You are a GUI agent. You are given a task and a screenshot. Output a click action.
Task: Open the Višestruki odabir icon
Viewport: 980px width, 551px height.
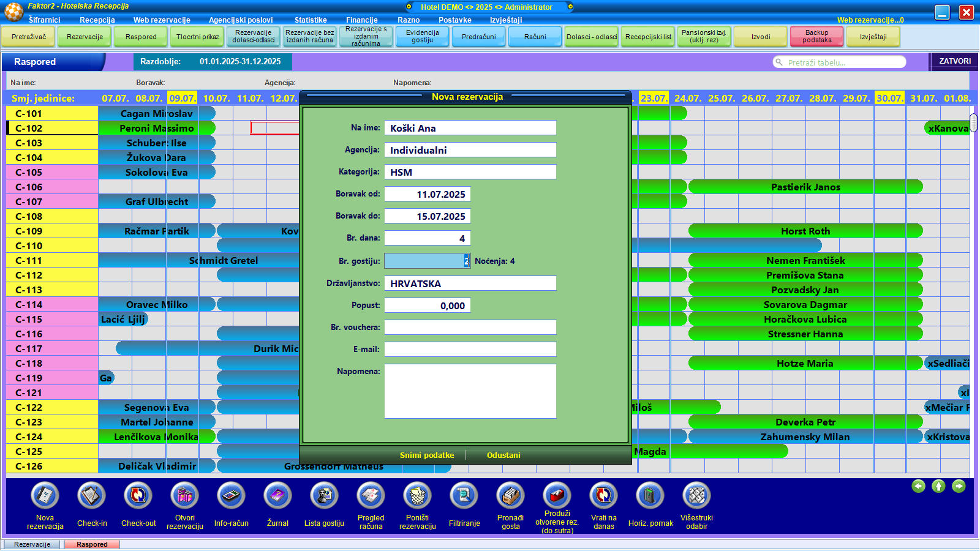pyautogui.click(x=696, y=496)
